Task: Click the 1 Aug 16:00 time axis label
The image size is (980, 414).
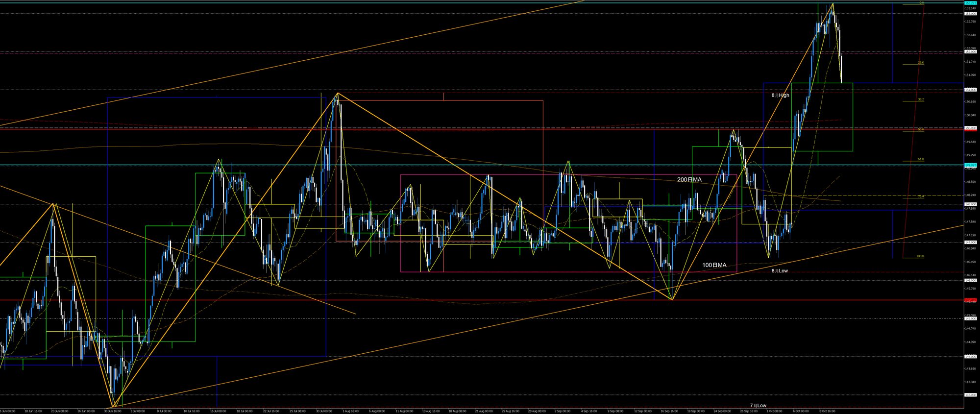Action: coord(350,411)
